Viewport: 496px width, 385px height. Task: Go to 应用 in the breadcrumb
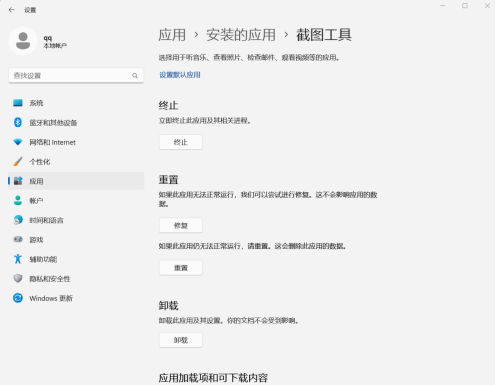coord(172,35)
